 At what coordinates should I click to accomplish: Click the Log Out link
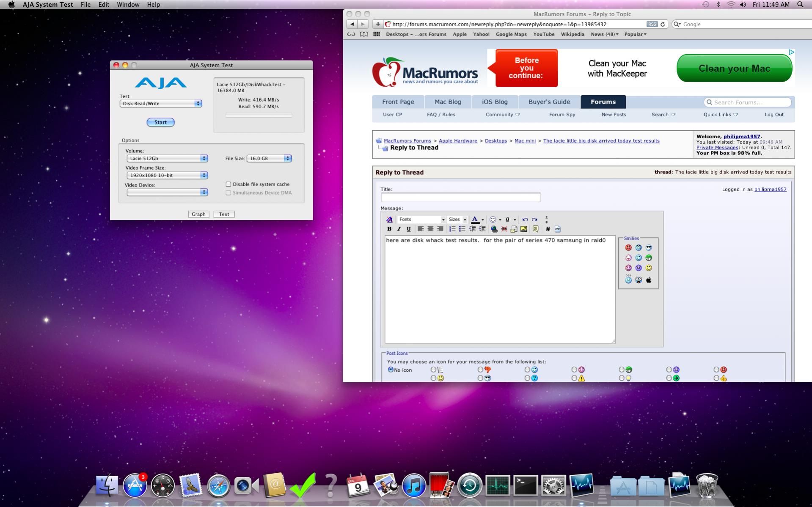[x=774, y=115]
